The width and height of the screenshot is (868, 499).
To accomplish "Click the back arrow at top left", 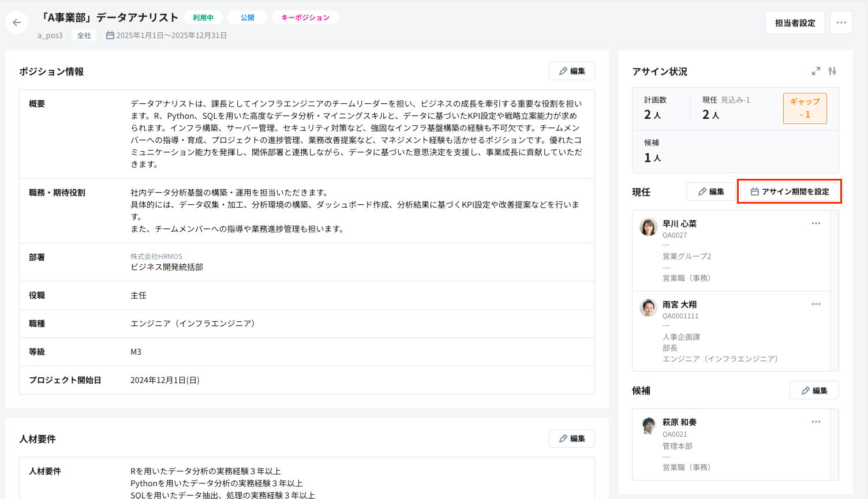I will pyautogui.click(x=17, y=22).
